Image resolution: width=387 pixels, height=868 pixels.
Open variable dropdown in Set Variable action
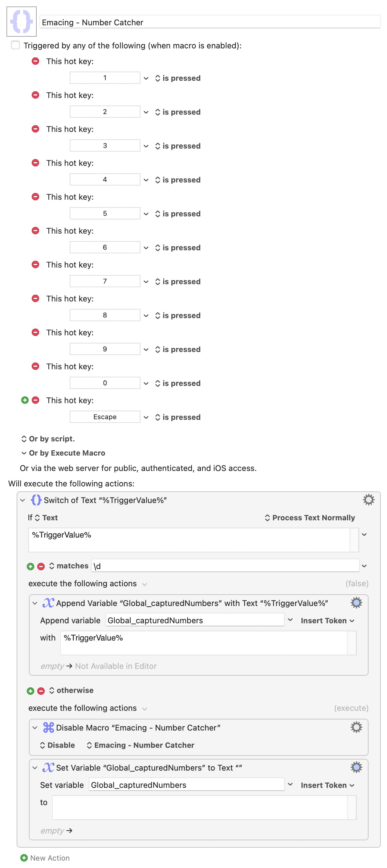click(290, 784)
